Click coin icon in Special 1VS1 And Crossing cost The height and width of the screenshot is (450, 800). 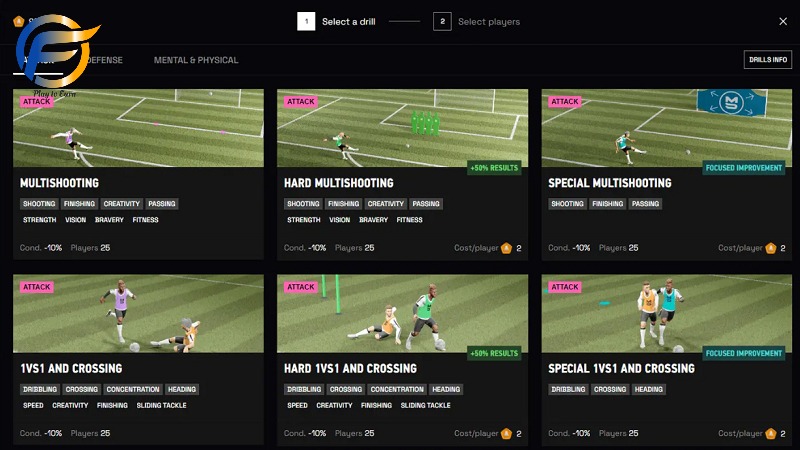pyautogui.click(x=770, y=434)
